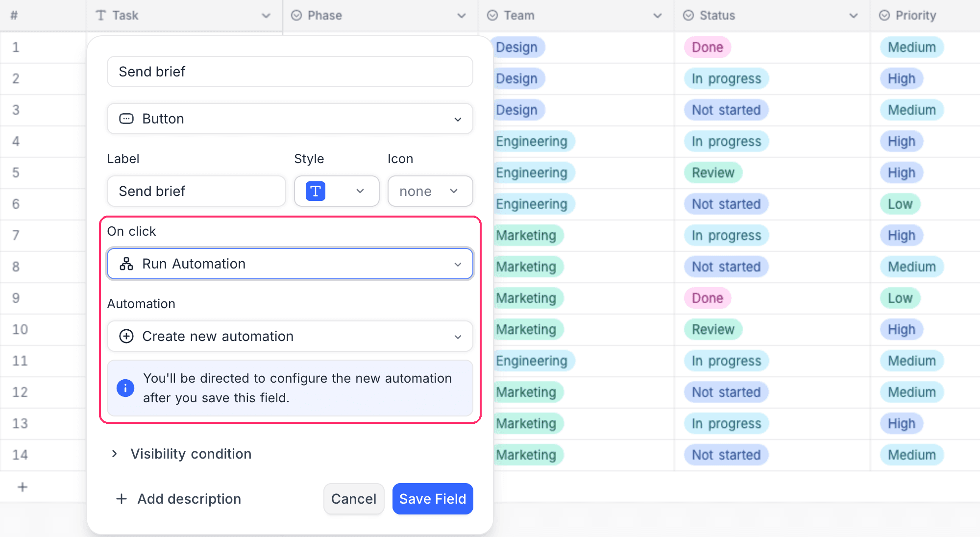This screenshot has width=980, height=537.
Task: Click the add row plus icon below row 14
Action: (23, 487)
